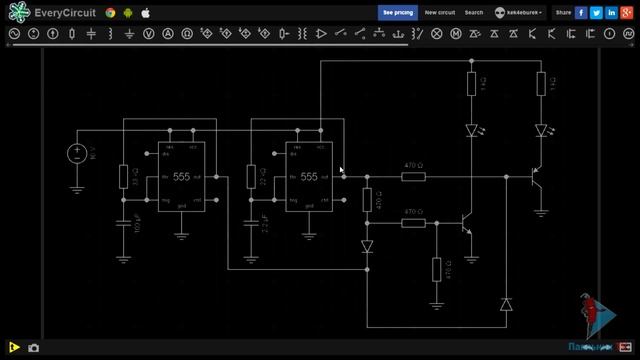640x360 pixels.
Task: Select the SPST switch component
Action: point(340,33)
